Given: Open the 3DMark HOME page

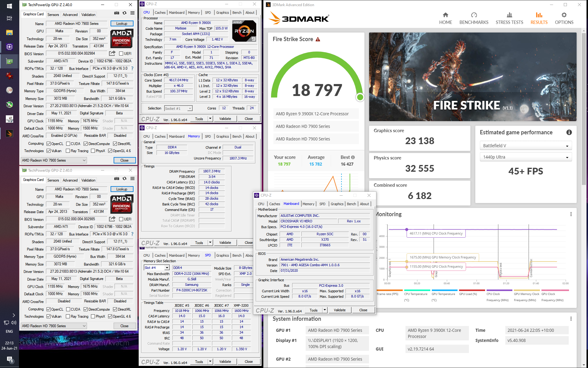Looking at the screenshot, I should 445,18.
